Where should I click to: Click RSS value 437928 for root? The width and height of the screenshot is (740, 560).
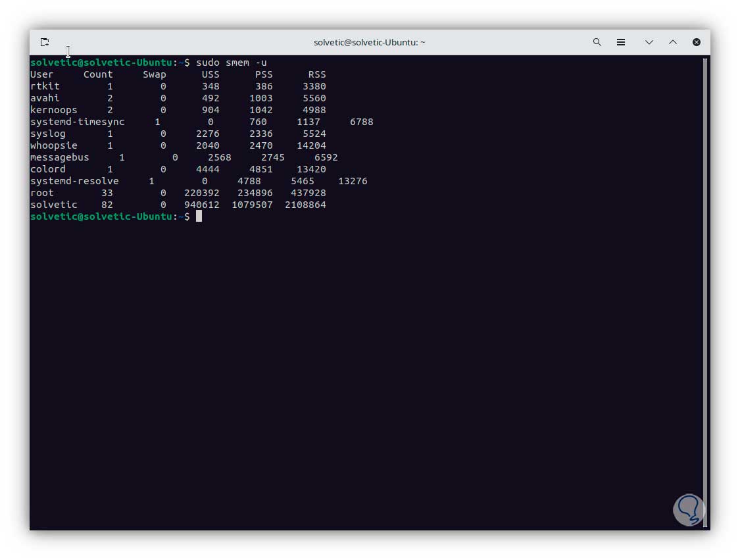click(x=308, y=193)
